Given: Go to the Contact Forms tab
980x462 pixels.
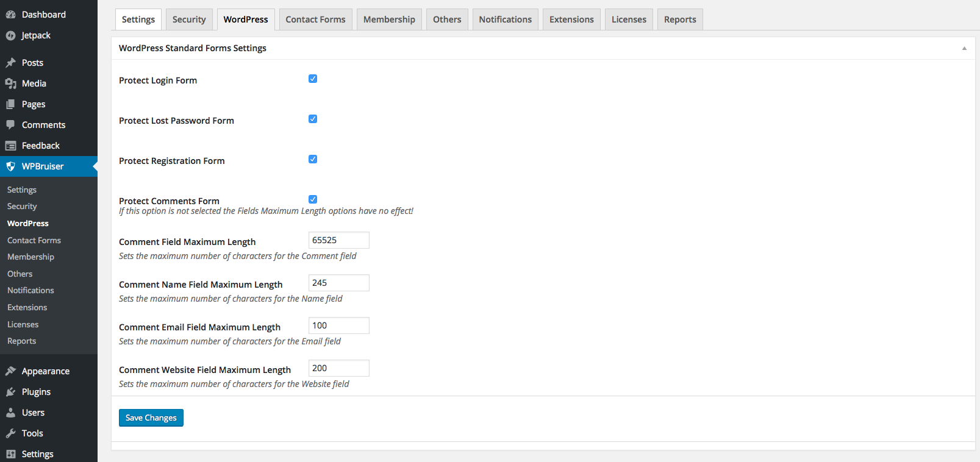Looking at the screenshot, I should tap(315, 20).
